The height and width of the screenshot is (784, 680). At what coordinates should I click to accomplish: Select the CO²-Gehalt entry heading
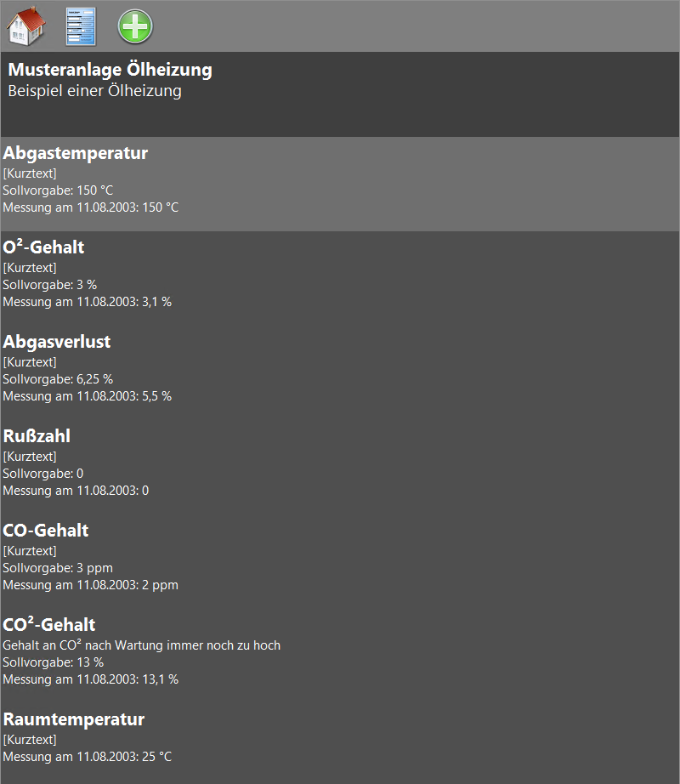(49, 625)
